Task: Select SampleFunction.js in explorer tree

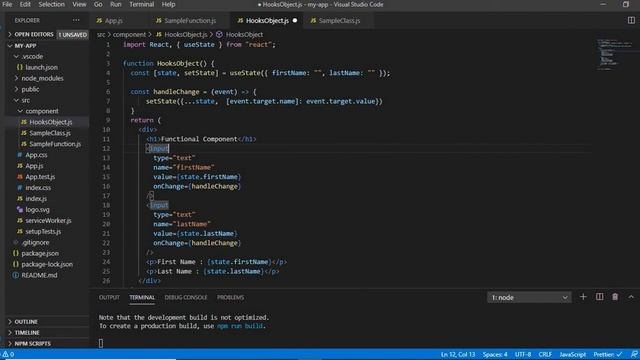Action: tap(55, 144)
